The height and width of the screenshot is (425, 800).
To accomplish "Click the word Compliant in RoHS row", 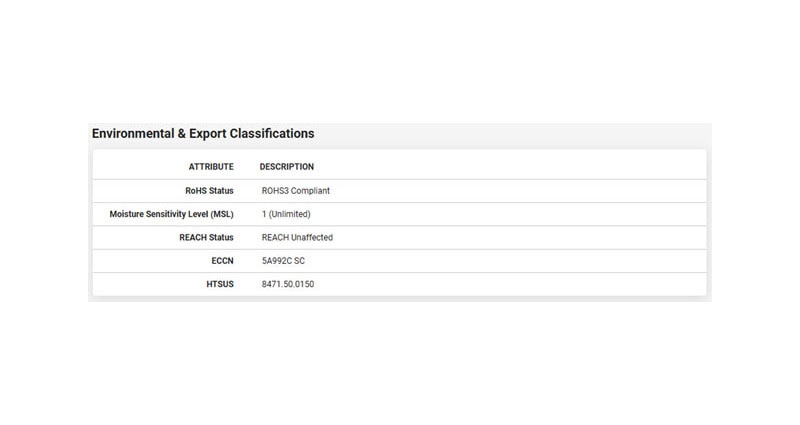I will (311, 190).
